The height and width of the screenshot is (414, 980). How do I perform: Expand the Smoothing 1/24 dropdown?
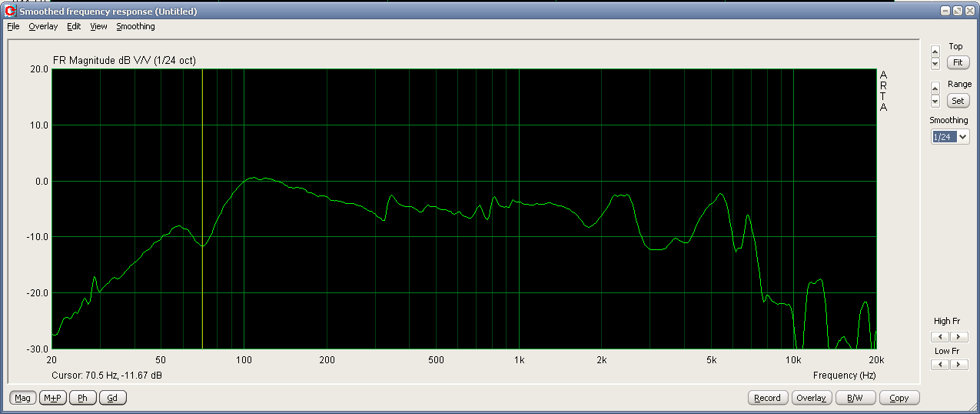963,137
